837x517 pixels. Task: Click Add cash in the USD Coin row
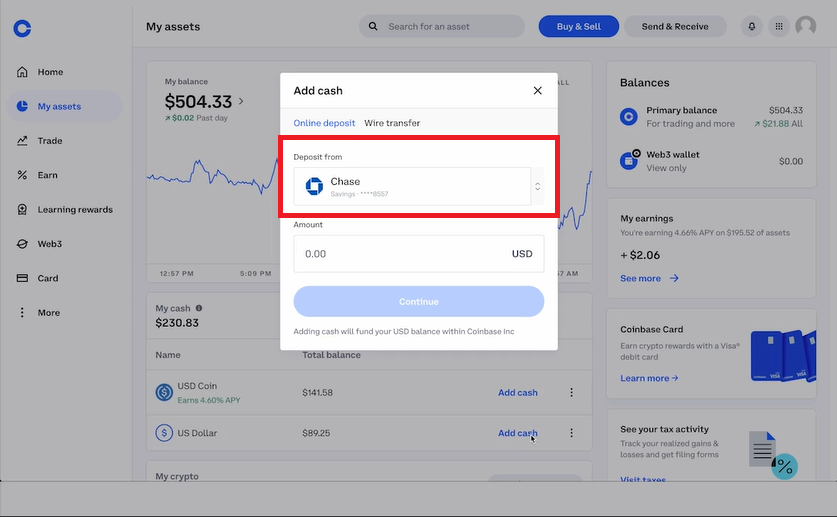pyautogui.click(x=518, y=393)
